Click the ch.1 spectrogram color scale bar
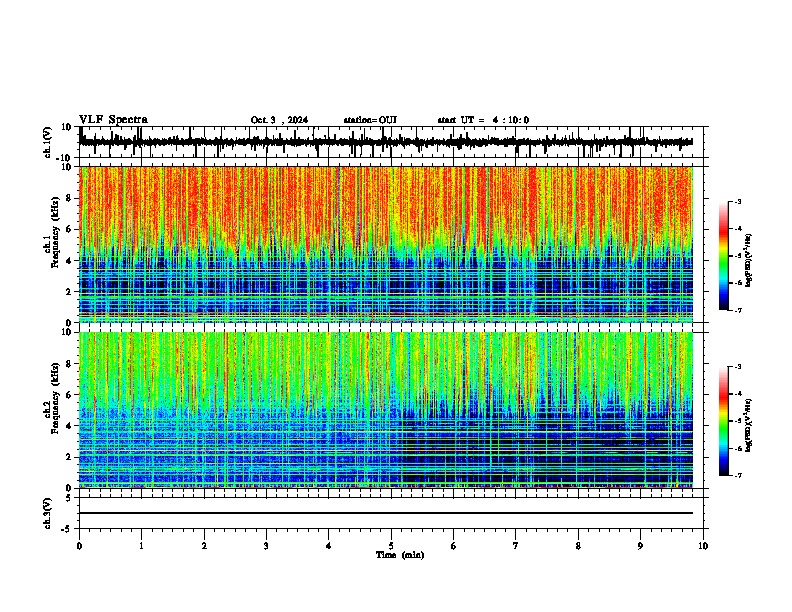This screenshot has height=612, width=792. [724, 256]
